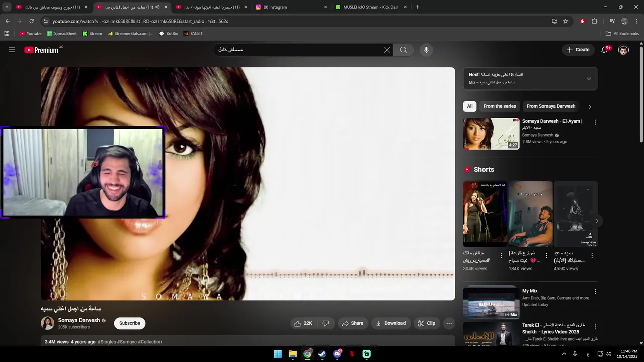Open YouTube notifications bell
This screenshot has width=644, height=362.
click(x=605, y=50)
